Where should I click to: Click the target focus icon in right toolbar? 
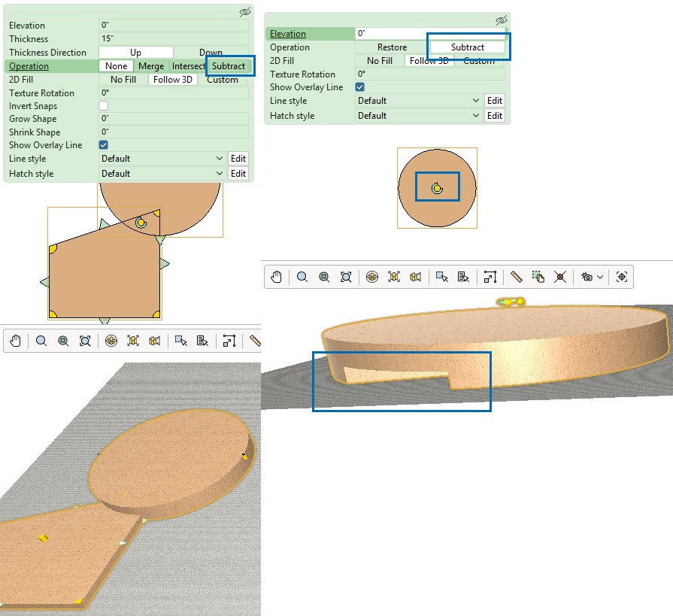(622, 277)
